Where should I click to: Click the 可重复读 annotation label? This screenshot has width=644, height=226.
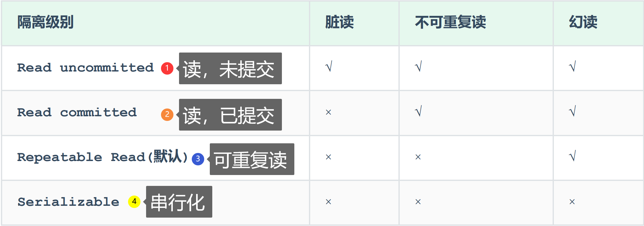point(252,159)
